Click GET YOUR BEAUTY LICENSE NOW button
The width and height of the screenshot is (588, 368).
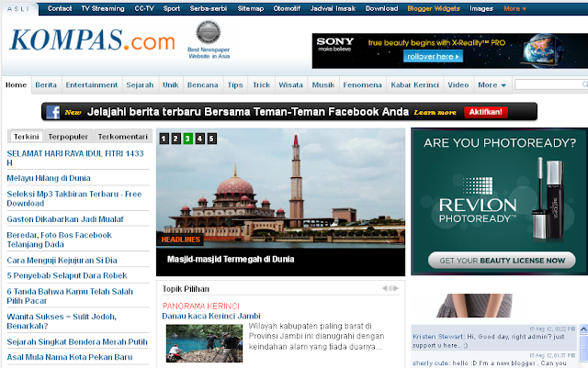pos(502,261)
